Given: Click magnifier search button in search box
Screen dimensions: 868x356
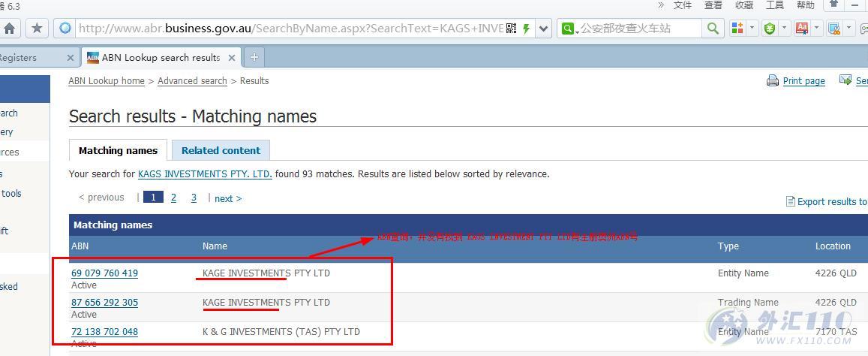Looking at the screenshot, I should 713,28.
